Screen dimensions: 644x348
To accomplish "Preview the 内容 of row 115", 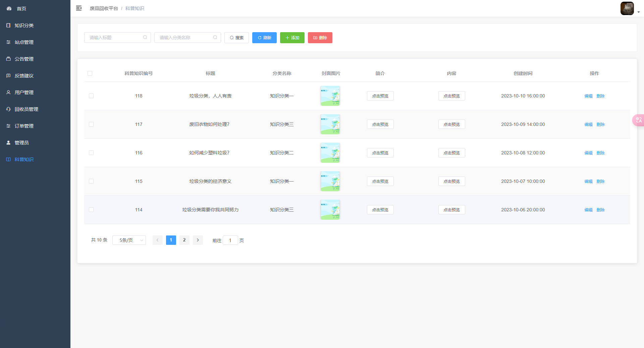I will tap(451, 181).
